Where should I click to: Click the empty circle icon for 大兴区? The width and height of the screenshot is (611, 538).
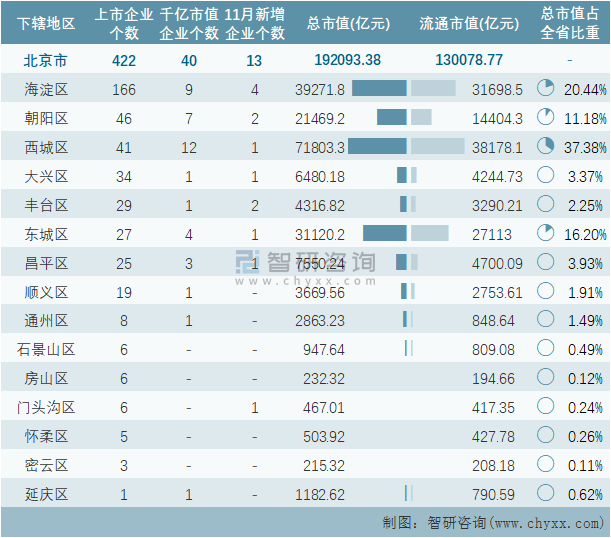(545, 176)
